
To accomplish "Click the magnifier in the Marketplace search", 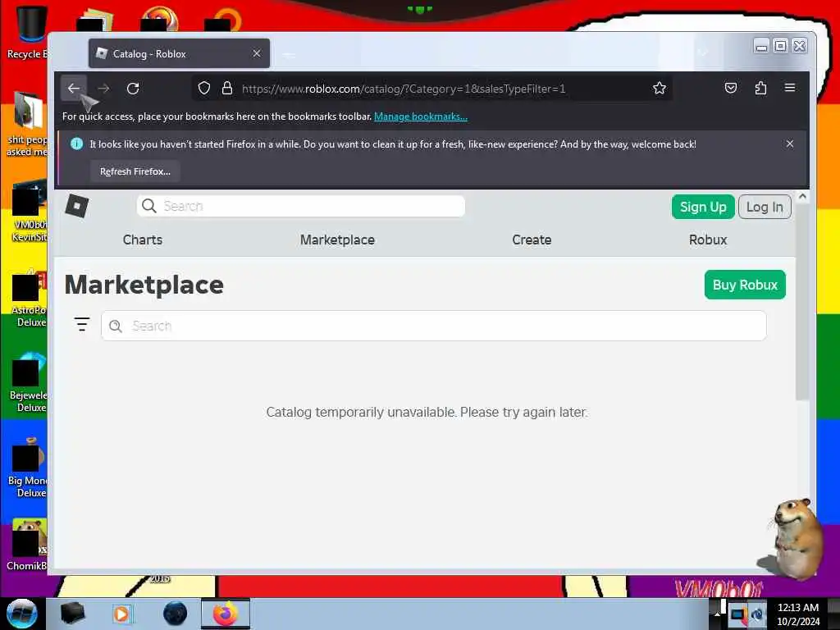I will point(116,326).
